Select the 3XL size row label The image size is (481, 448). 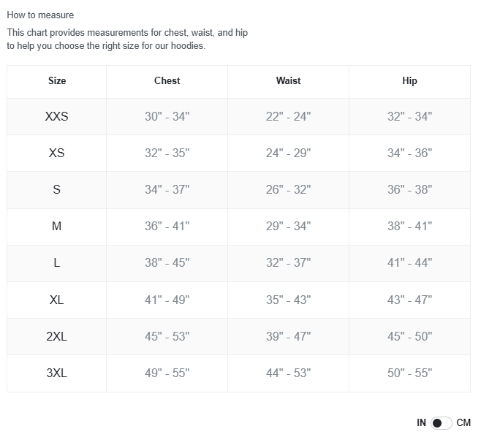(x=57, y=373)
